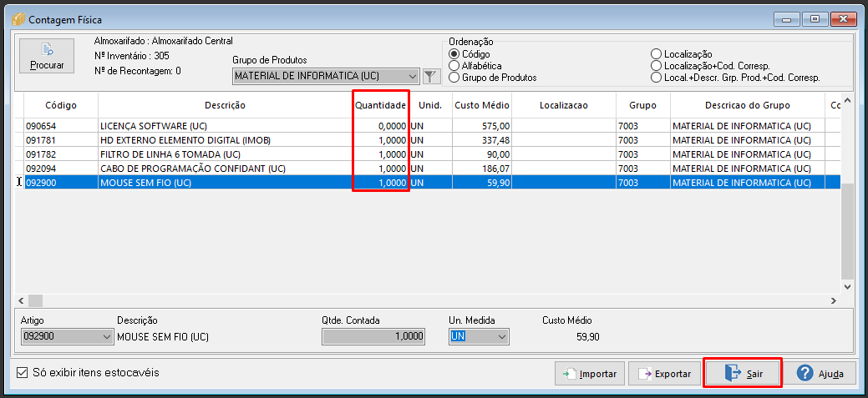This screenshot has height=398, width=868.
Task: Click LICENÇA SOFTWARE (UC) description cell
Action: pos(226,126)
